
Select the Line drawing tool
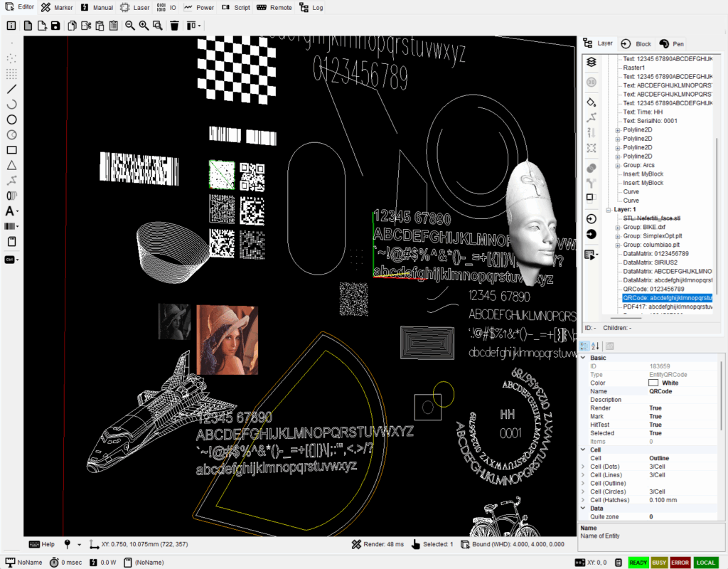tap(11, 89)
